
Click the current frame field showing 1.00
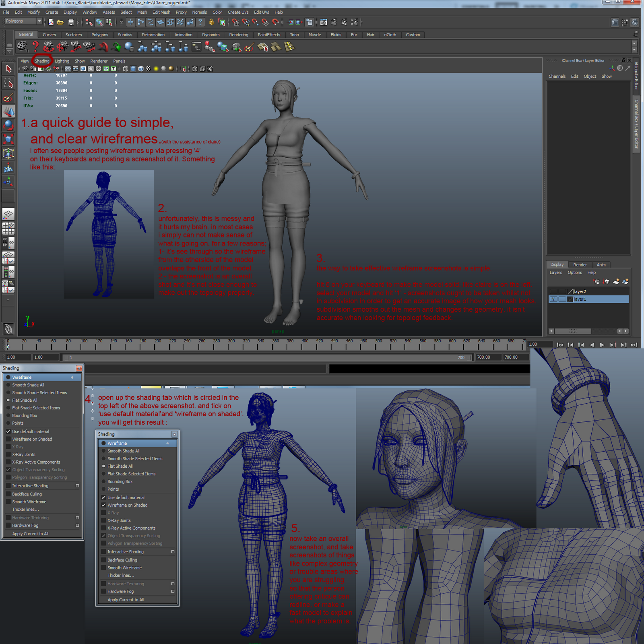pyautogui.click(x=541, y=344)
